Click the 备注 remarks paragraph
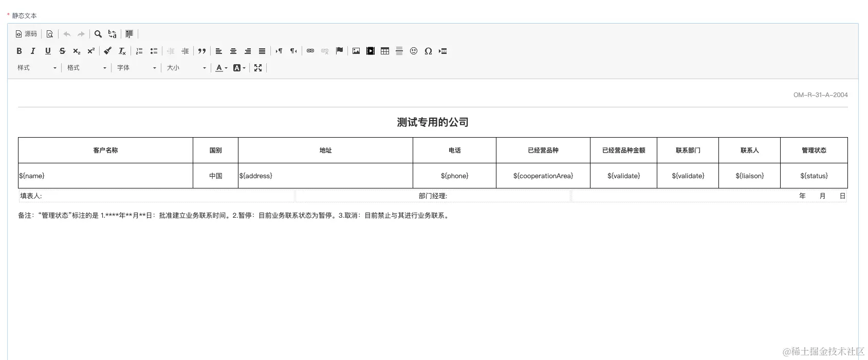Screen dimensions: 868x360 point(234,216)
